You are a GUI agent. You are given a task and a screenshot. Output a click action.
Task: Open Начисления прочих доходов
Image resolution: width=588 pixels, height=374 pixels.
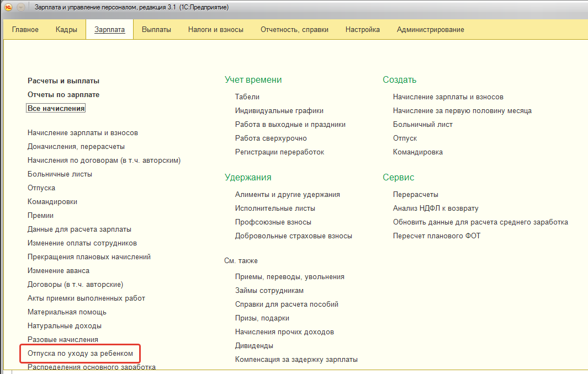coord(284,332)
